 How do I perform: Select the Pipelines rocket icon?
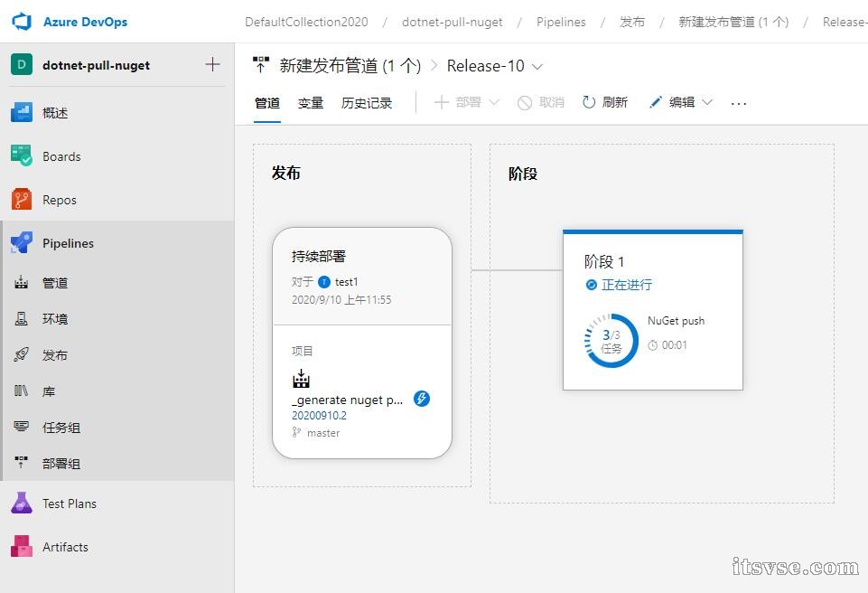tap(22, 243)
